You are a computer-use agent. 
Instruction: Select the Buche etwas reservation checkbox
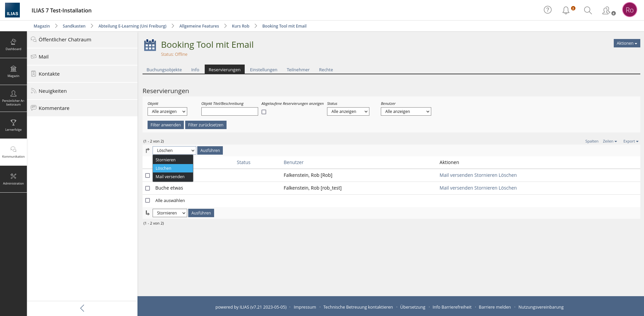point(148,188)
